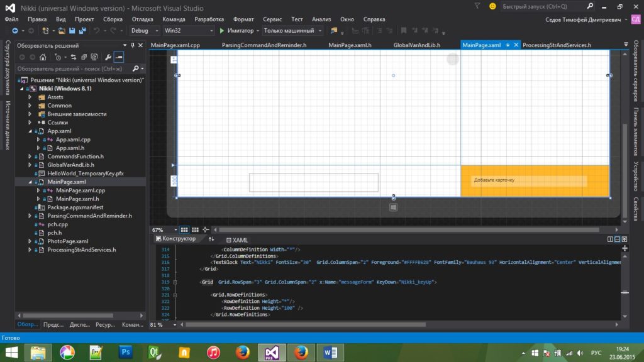Screen dimensions: 644x362
Task: Toggle snap to gridlines in designer
Action: [195, 230]
